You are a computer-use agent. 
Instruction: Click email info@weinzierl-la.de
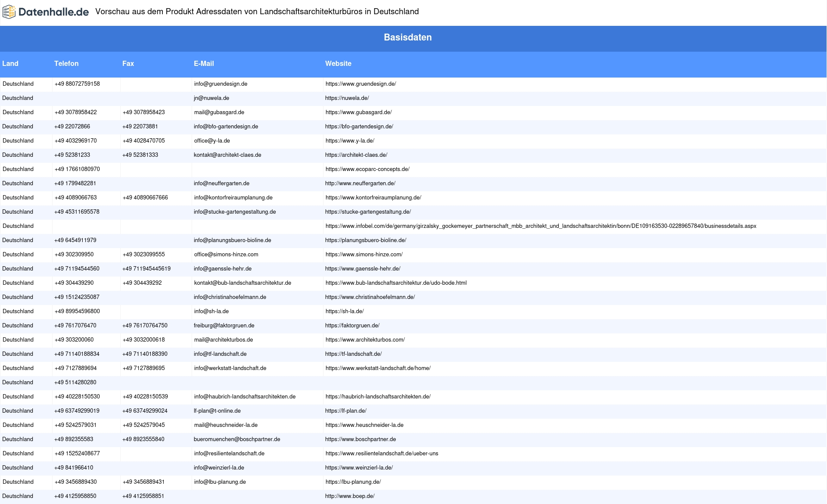click(219, 468)
